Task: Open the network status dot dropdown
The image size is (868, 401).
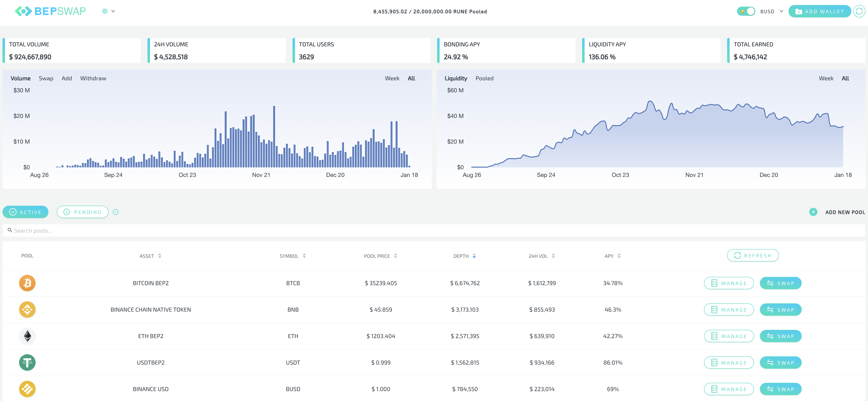Action: [x=108, y=11]
